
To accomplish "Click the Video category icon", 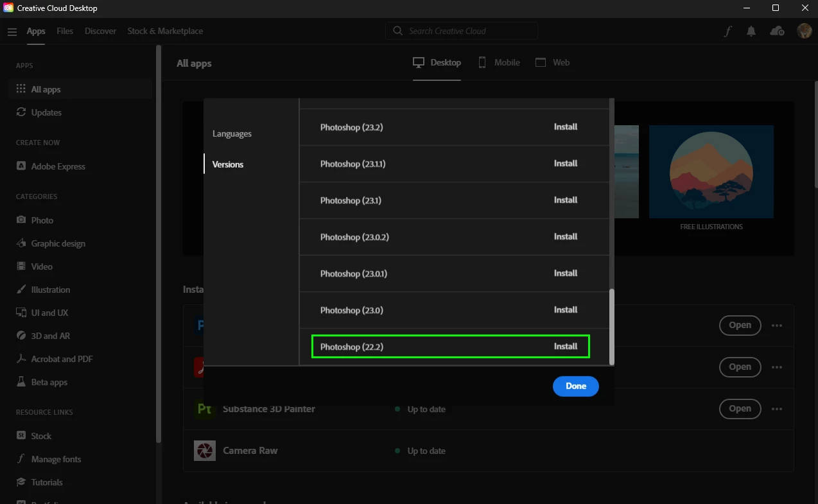I will [21, 266].
